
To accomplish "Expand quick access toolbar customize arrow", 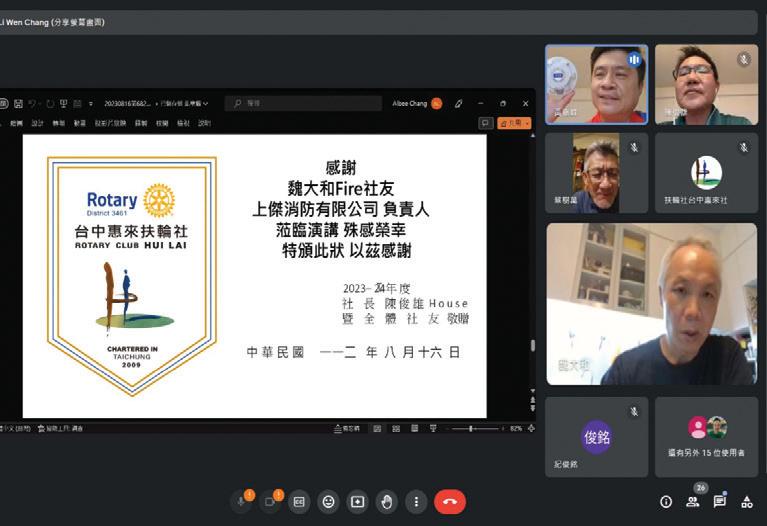I will pyautogui.click(x=90, y=104).
